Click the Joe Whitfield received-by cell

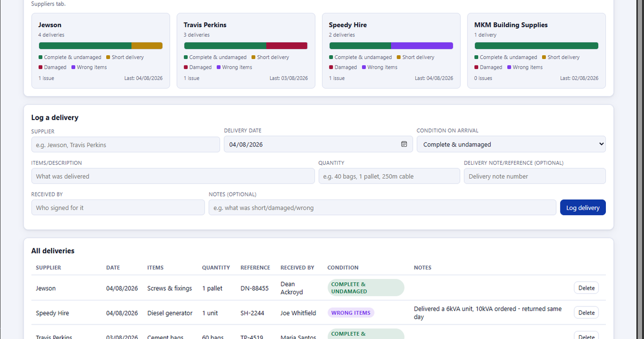(298, 313)
